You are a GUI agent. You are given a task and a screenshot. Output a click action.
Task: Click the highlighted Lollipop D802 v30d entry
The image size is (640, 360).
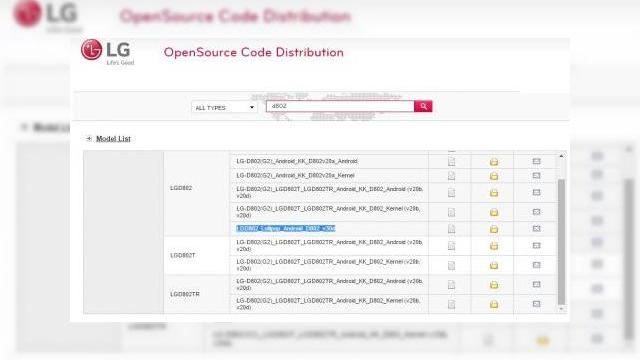click(286, 229)
